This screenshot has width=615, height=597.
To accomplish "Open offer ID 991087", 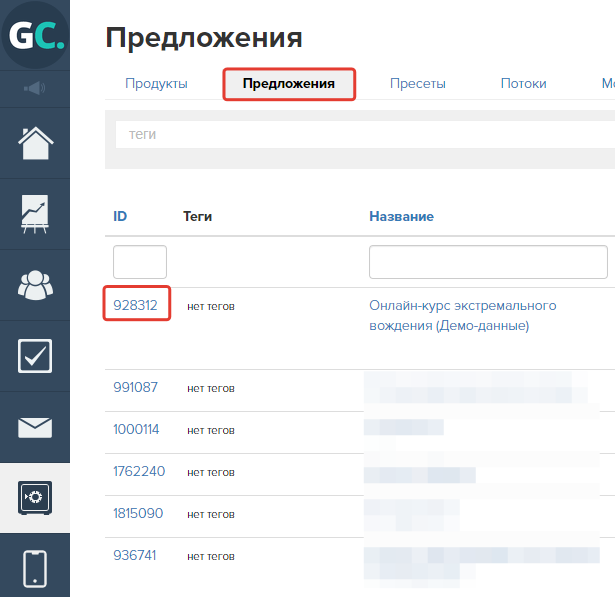I will (x=135, y=387).
